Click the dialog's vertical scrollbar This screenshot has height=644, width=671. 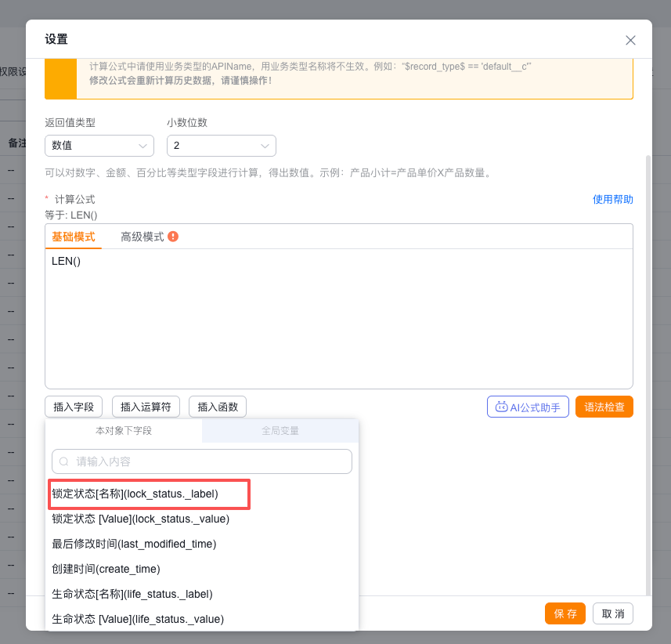tap(648, 374)
